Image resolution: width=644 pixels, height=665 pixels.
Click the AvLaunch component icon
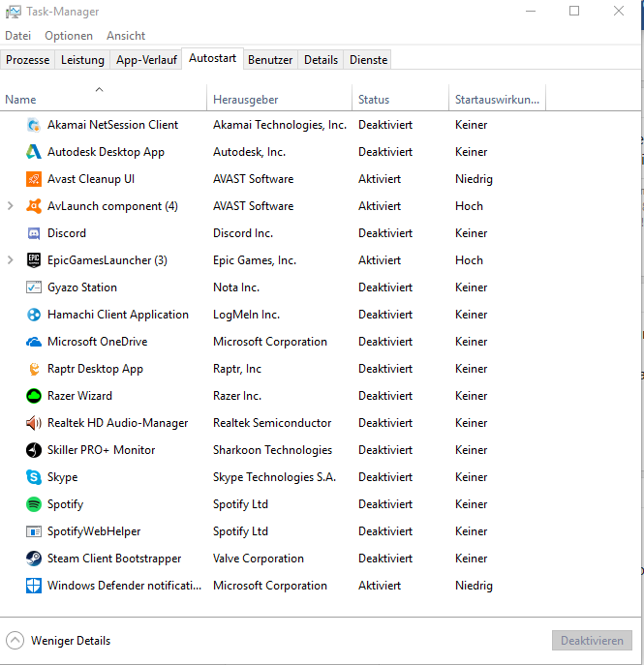tap(34, 206)
